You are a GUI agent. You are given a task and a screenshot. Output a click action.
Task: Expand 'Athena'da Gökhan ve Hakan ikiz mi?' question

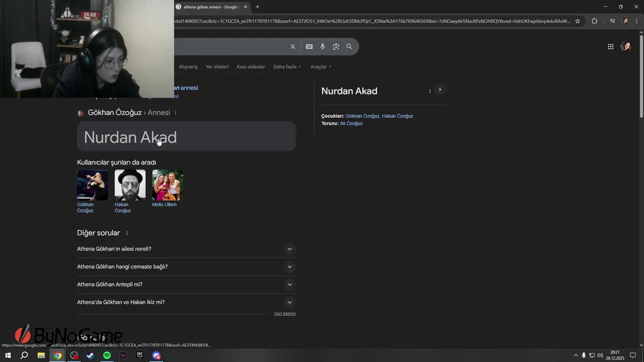186,302
